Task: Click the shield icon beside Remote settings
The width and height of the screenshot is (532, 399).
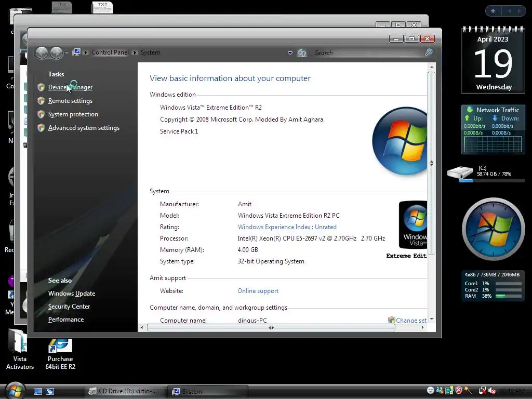Action: [41, 101]
